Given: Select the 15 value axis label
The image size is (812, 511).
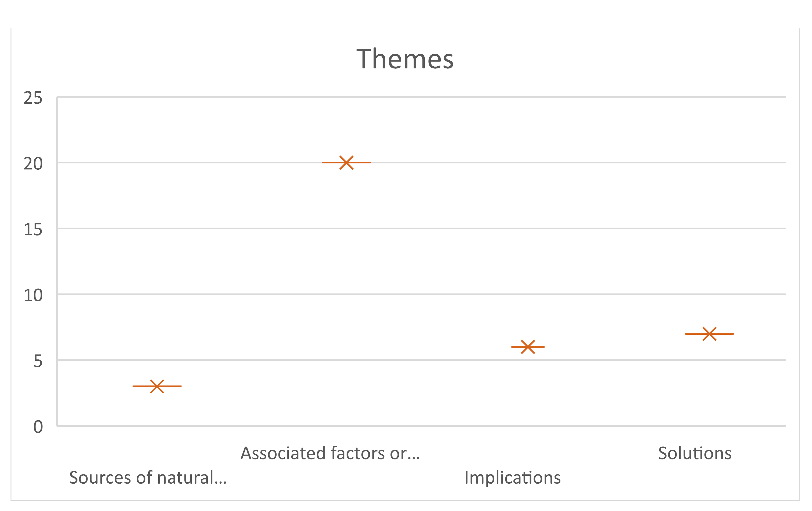Looking at the screenshot, I should coord(33,229).
